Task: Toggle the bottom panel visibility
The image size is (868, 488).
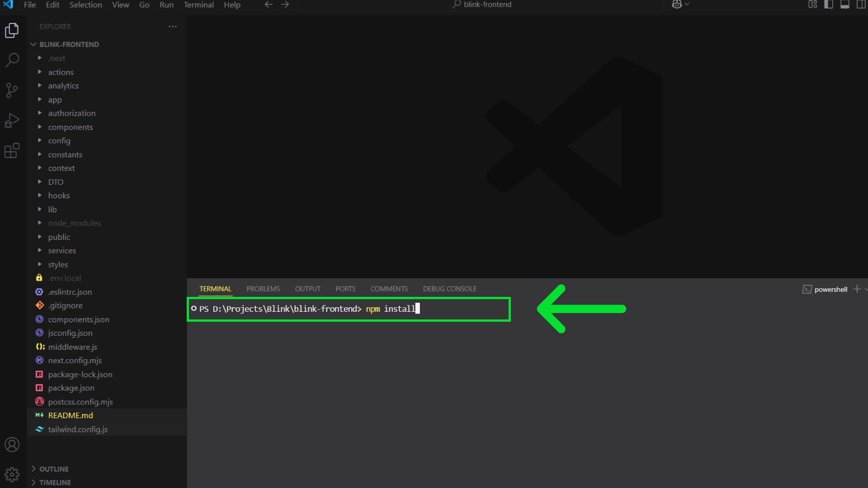Action: [x=844, y=5]
